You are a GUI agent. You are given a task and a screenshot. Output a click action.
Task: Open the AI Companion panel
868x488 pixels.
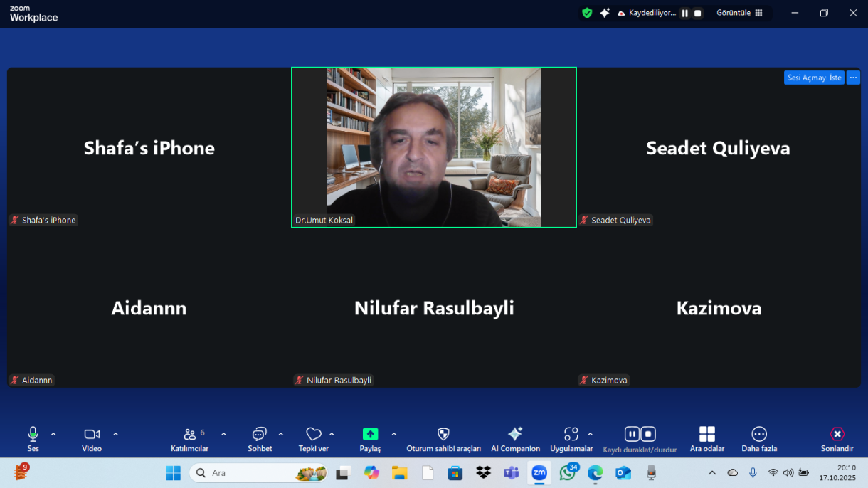515,434
